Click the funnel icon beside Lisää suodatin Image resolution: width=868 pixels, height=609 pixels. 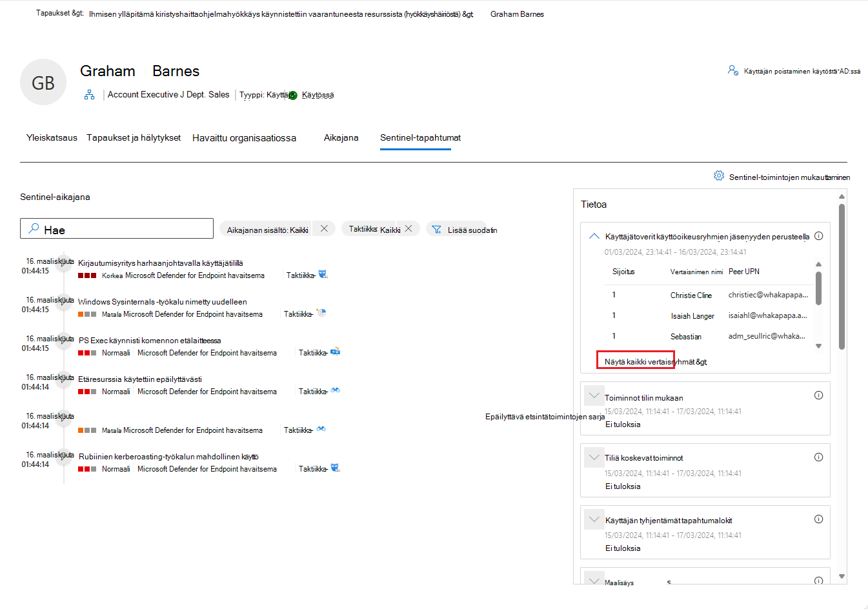pos(437,230)
